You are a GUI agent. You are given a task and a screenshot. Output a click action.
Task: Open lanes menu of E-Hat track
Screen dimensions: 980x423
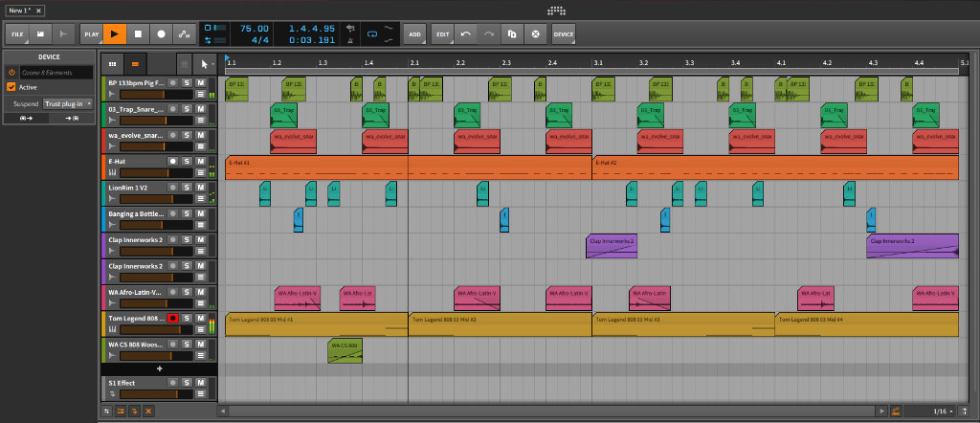click(x=201, y=172)
